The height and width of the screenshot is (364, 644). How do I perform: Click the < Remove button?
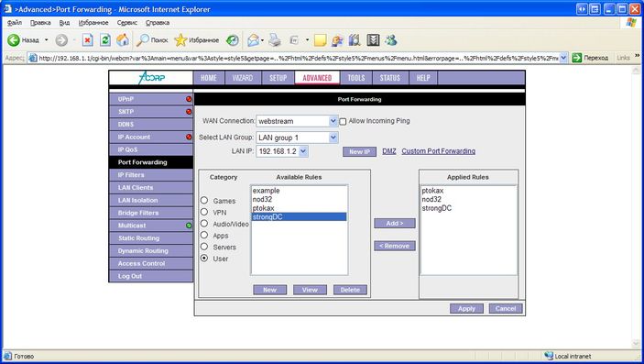click(395, 246)
